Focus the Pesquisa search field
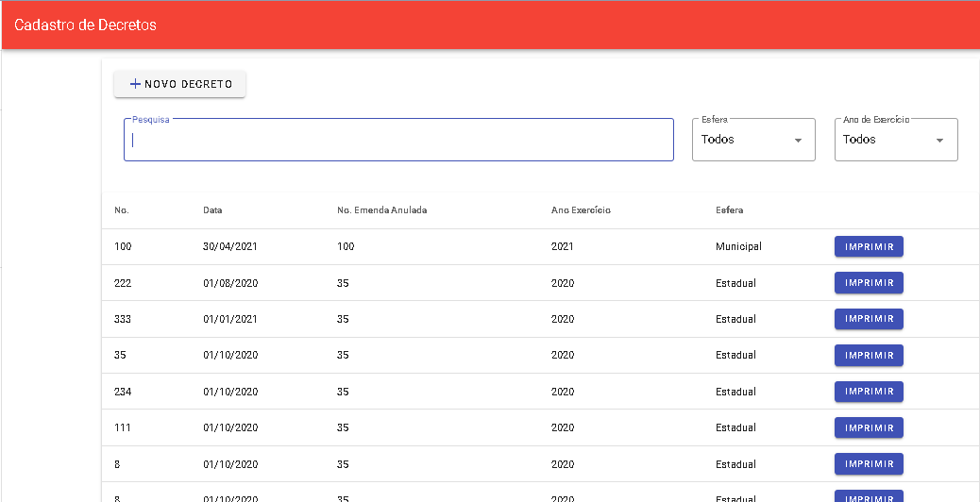 tap(398, 140)
